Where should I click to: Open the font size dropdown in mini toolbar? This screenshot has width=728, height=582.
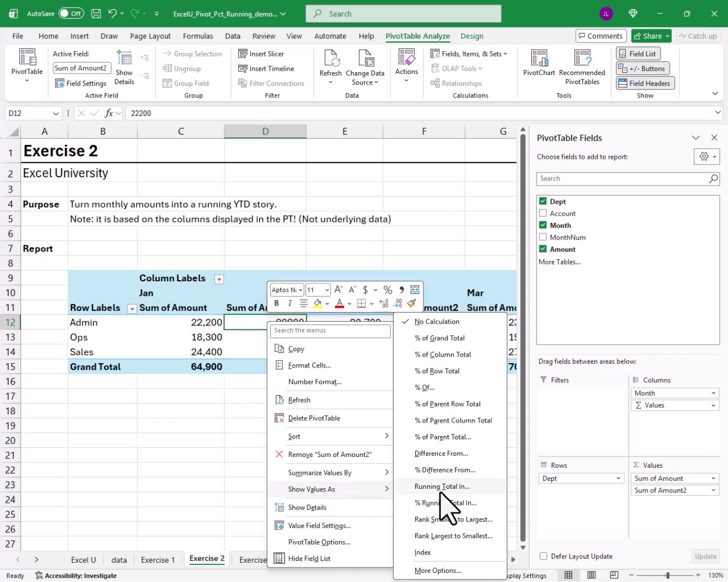pyautogui.click(x=327, y=290)
